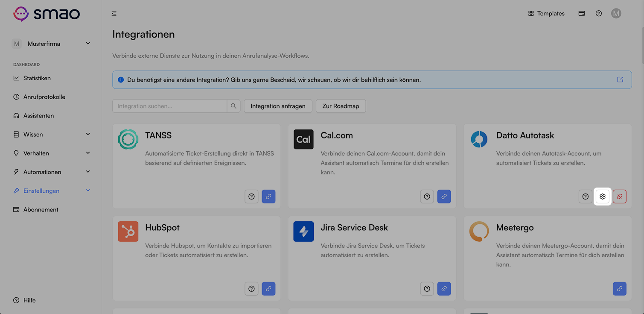Click Zur Roadmap button
This screenshot has width=644, height=314.
(341, 106)
